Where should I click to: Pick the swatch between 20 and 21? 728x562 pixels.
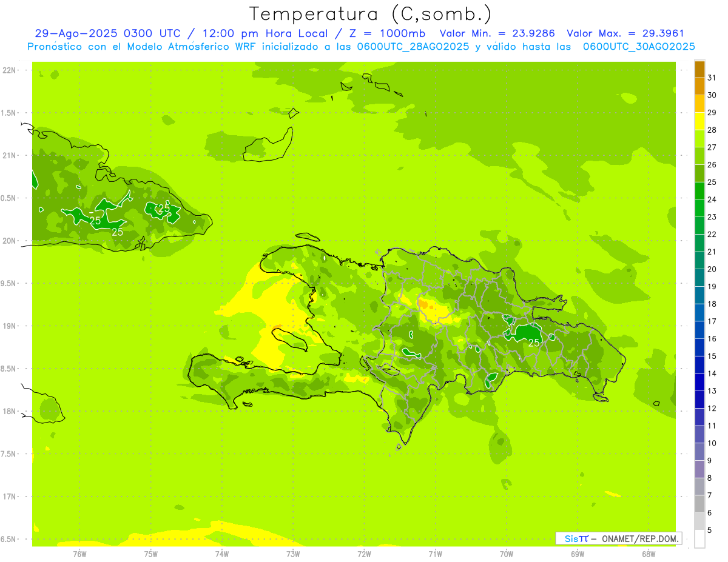[699, 261]
